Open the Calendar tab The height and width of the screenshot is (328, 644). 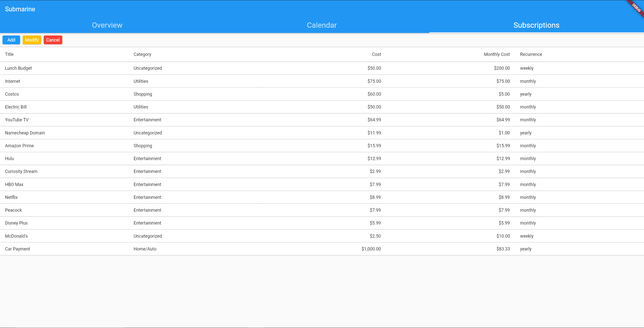[322, 25]
